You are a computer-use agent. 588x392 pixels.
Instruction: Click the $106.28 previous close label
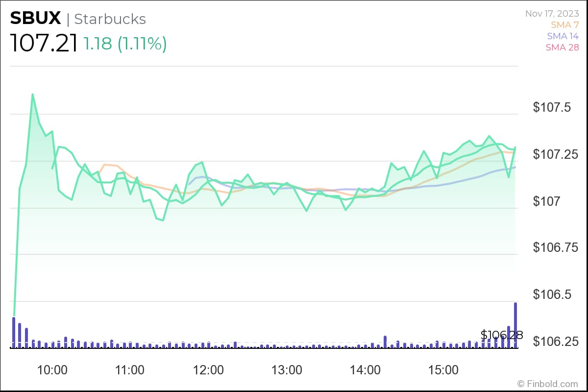[x=501, y=335]
